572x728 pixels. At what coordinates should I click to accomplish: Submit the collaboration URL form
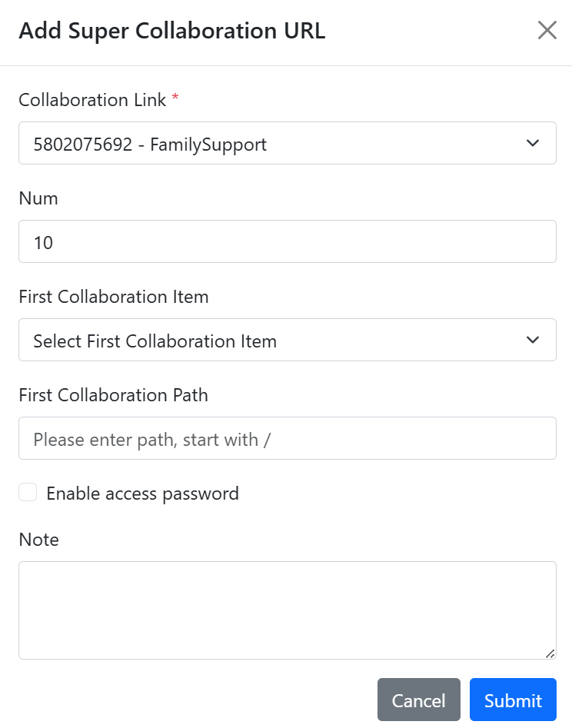coord(513,700)
